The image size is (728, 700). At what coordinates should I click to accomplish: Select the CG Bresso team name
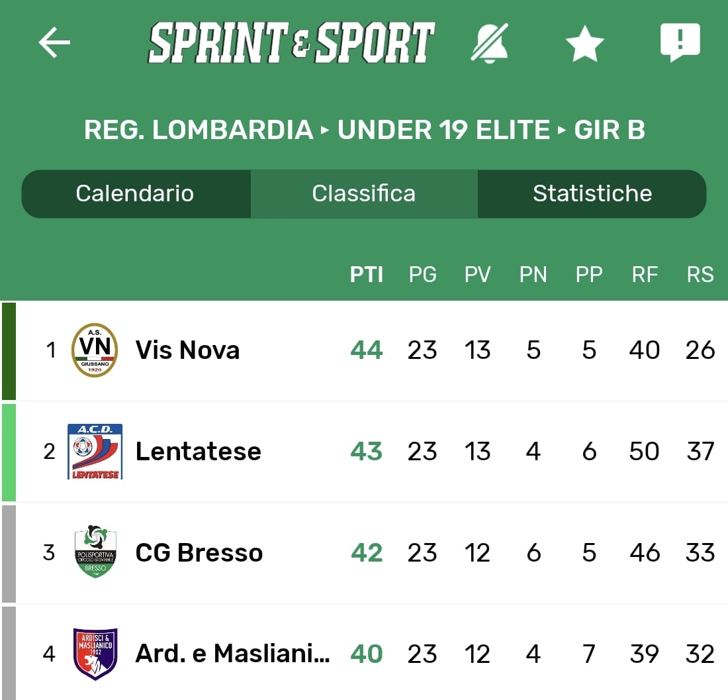pos(199,553)
